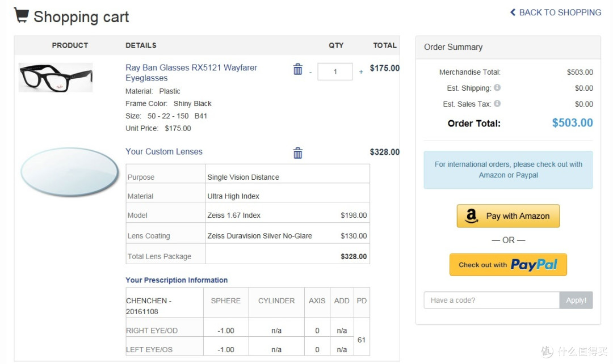Increase quantity with the plus button
This screenshot has height=364, width=613.
[361, 72]
